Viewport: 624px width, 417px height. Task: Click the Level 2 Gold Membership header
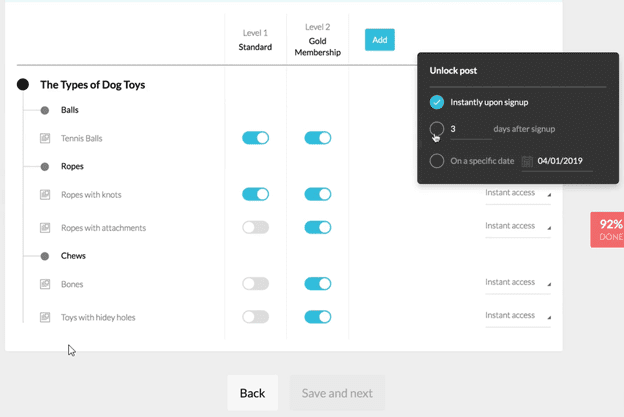318,40
